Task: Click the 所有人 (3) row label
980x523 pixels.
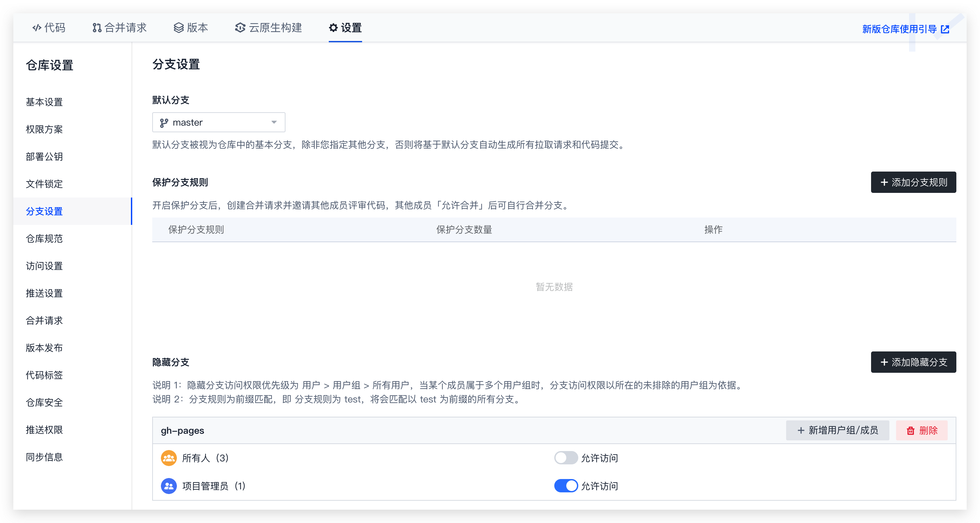Action: [206, 458]
